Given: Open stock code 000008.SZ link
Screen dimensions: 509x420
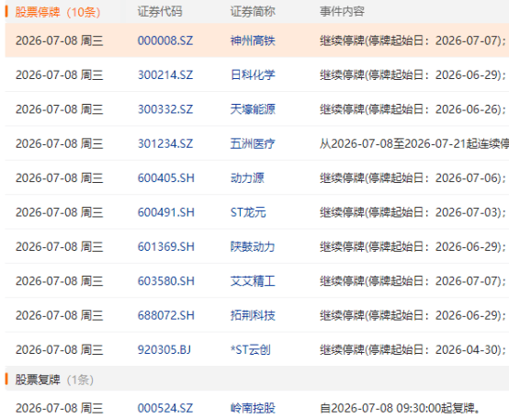Looking at the screenshot, I should point(165,40).
